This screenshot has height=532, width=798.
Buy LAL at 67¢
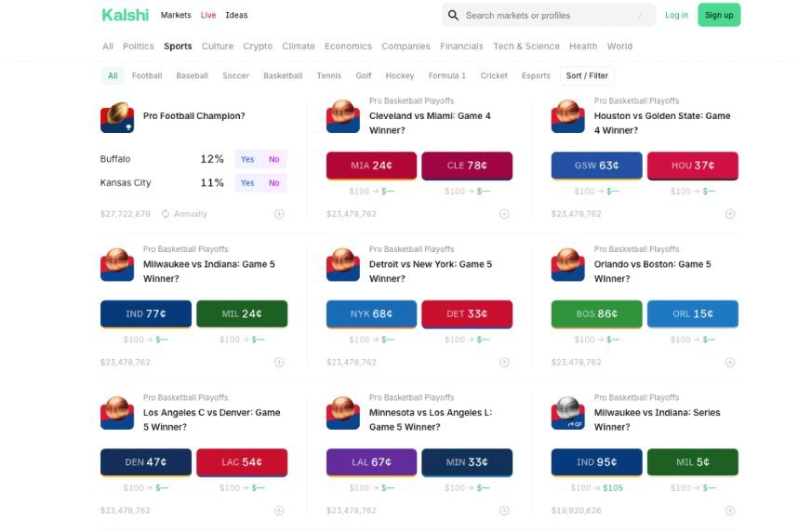[371, 461]
